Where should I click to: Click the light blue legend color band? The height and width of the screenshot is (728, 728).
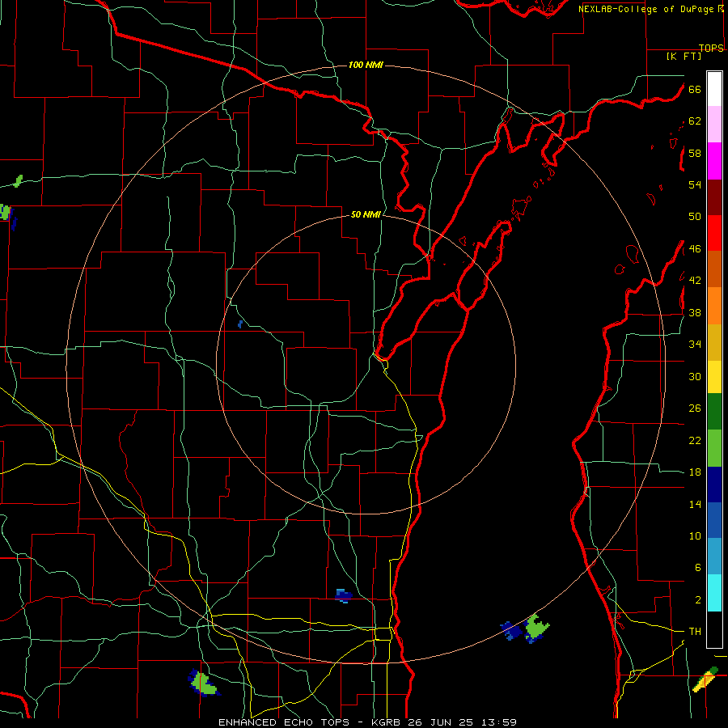coord(714,556)
